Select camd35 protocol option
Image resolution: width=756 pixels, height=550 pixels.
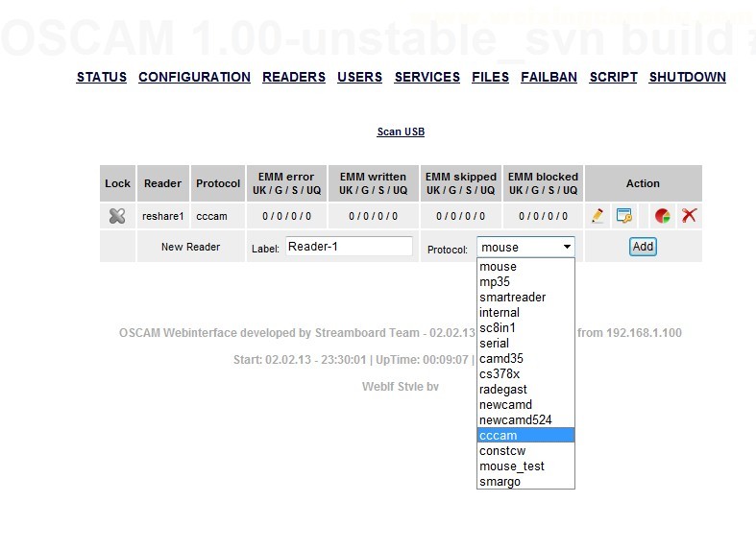point(525,359)
